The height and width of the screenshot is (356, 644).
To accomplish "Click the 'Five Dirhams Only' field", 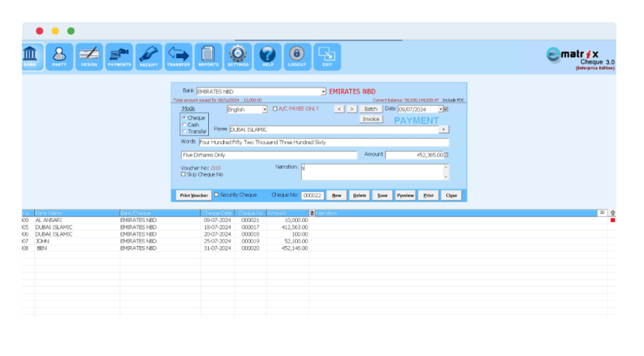I will 269,155.
